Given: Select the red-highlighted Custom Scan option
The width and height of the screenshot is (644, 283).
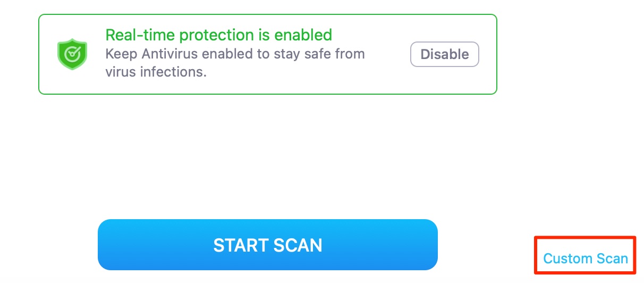Looking at the screenshot, I should [586, 259].
